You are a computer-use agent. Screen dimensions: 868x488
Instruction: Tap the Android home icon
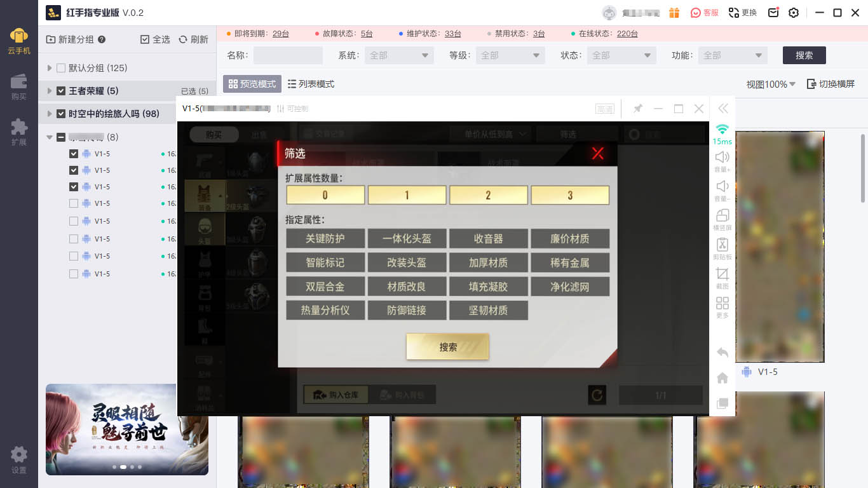click(x=722, y=378)
